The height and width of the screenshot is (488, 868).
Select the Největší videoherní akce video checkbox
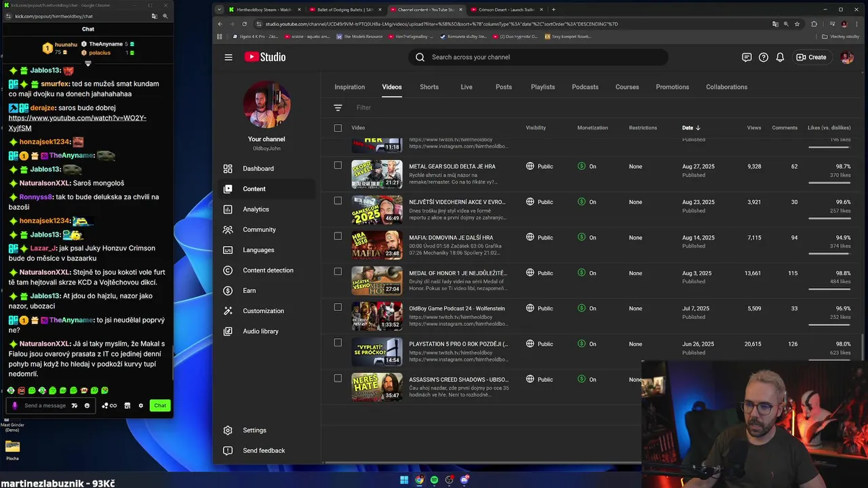coord(338,201)
